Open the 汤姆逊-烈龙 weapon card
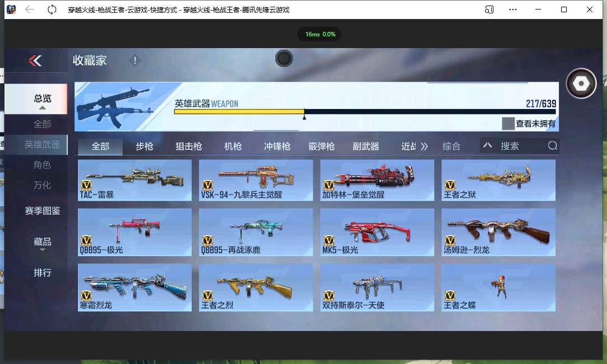Viewport: 607px width, 364px height. click(498, 232)
